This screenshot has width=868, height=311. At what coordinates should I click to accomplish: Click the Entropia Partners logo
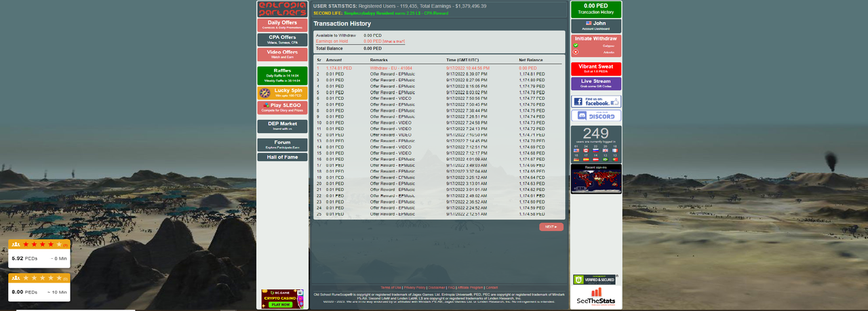tap(282, 9)
